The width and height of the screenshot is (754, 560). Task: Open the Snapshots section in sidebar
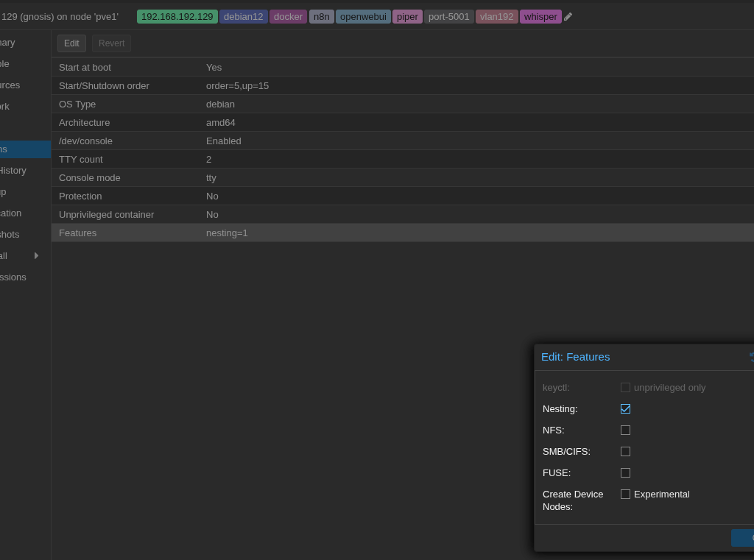tap(10, 234)
